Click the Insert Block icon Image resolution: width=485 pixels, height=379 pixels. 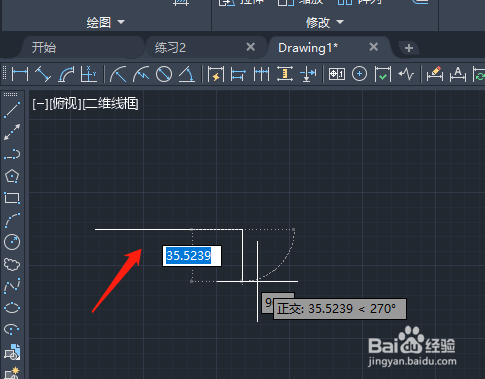coord(12,352)
